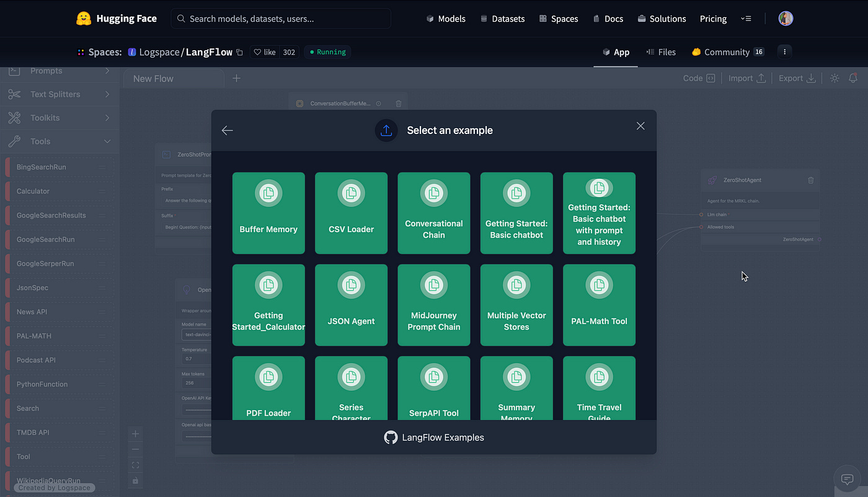Add a new flow tab with plus
This screenshot has height=497, width=868.
point(236,78)
